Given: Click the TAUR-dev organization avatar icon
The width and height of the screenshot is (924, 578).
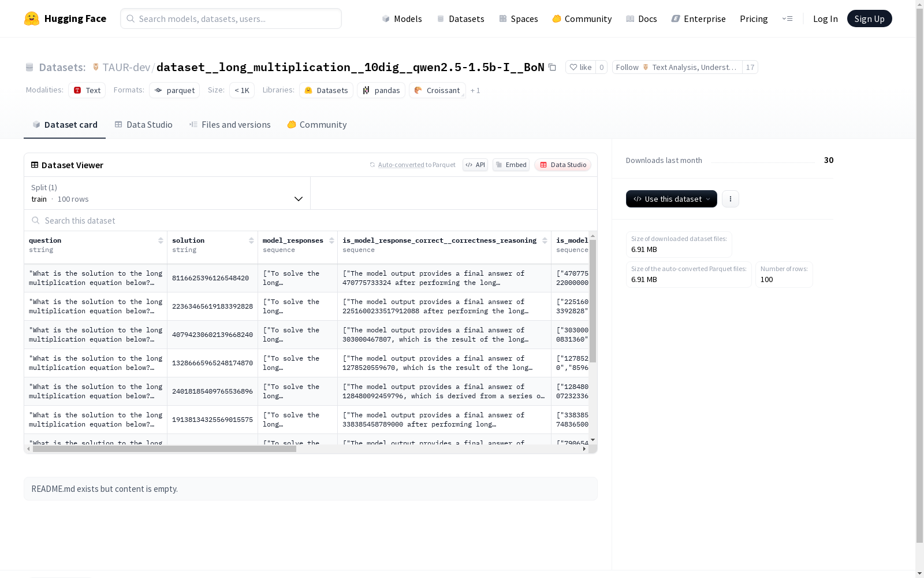Looking at the screenshot, I should pyautogui.click(x=96, y=67).
